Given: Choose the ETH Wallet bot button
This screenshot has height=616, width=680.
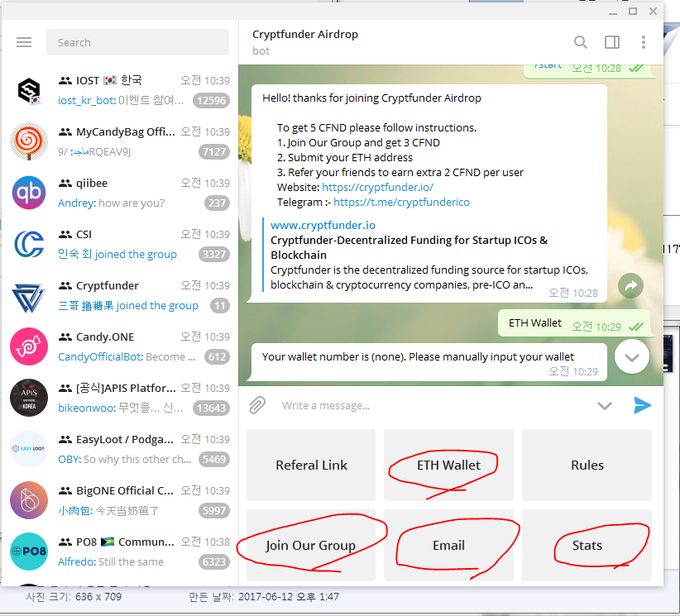Looking at the screenshot, I should point(448,466).
